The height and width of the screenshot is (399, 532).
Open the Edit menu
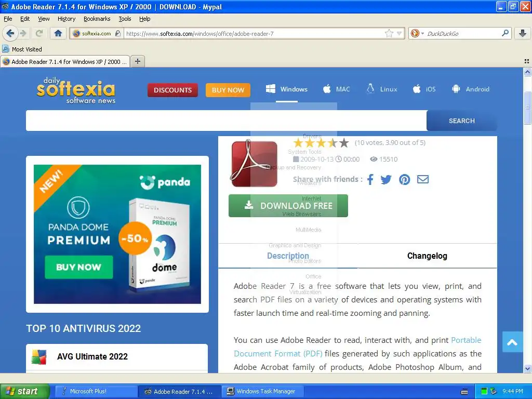[x=25, y=19]
